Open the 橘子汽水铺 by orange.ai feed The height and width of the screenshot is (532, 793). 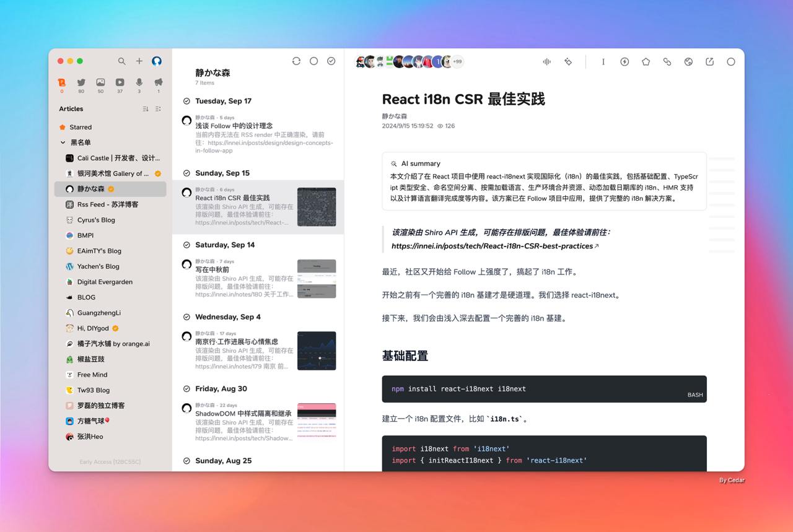tap(110, 344)
